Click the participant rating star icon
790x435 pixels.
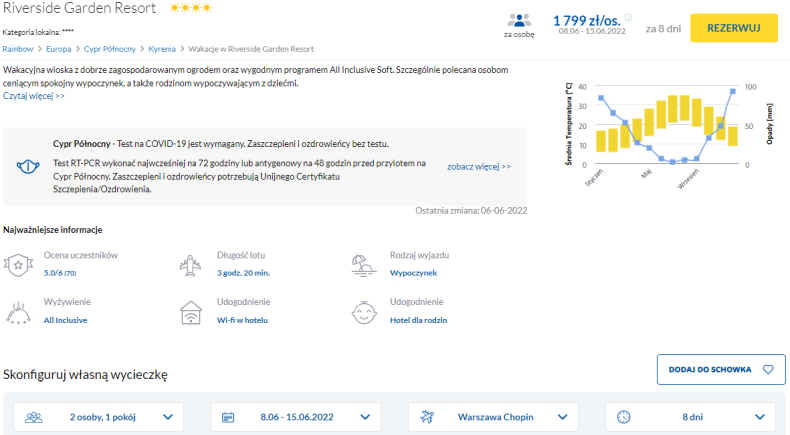point(19,264)
